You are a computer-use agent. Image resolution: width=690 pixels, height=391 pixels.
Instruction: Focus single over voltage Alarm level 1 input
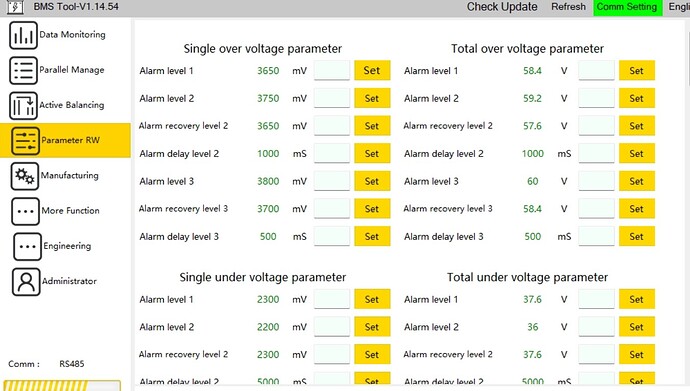[x=332, y=70]
